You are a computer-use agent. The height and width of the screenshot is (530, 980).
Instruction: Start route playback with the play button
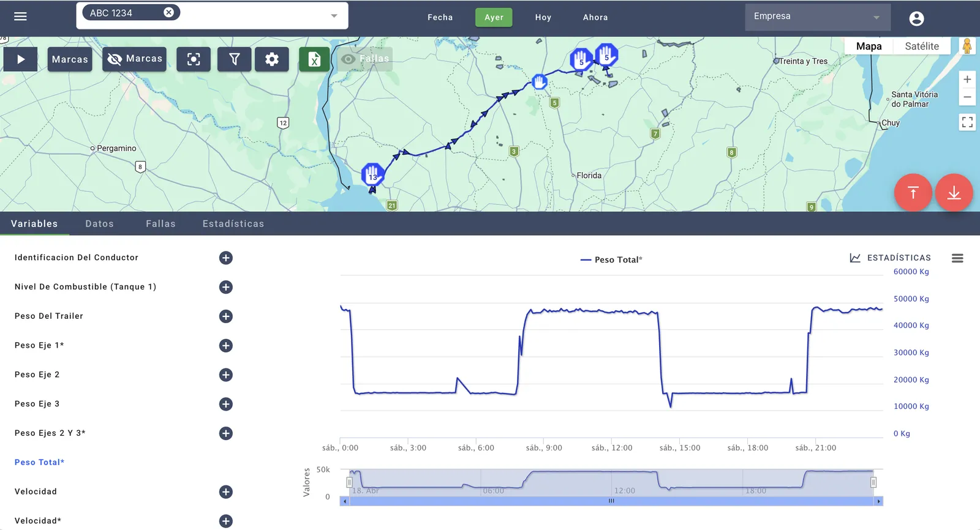pyautogui.click(x=21, y=59)
